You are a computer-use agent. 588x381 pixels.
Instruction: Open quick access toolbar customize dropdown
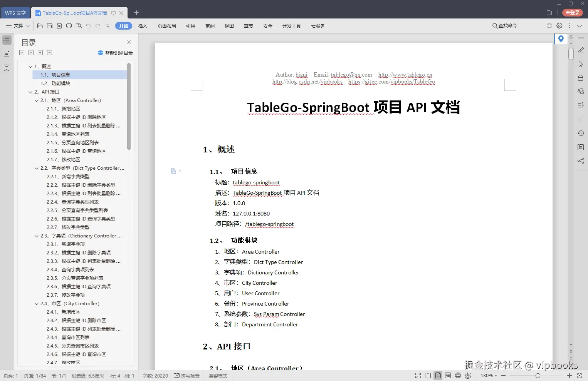(108, 26)
